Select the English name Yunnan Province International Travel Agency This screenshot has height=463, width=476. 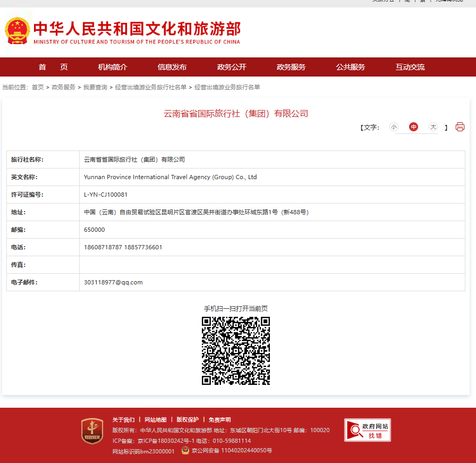point(171,177)
